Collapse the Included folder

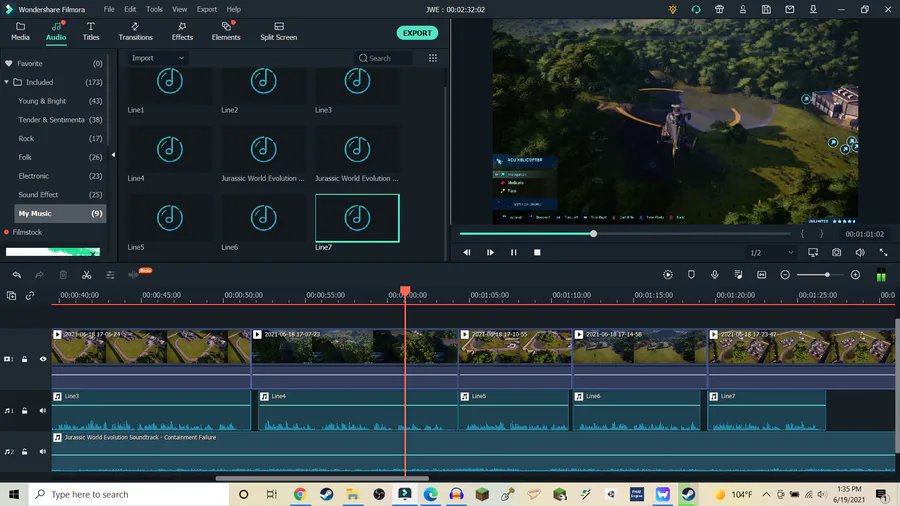point(6,82)
